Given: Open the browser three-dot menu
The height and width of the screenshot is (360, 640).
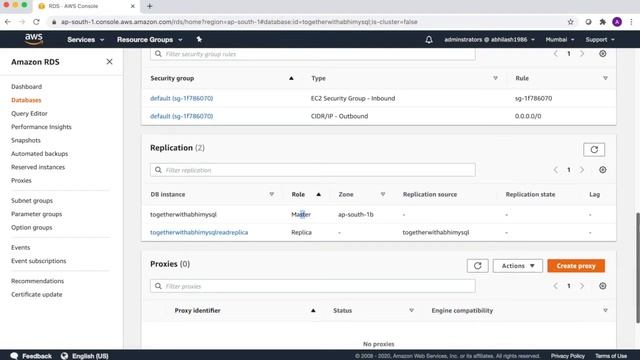Looking at the screenshot, I should coord(631,22).
